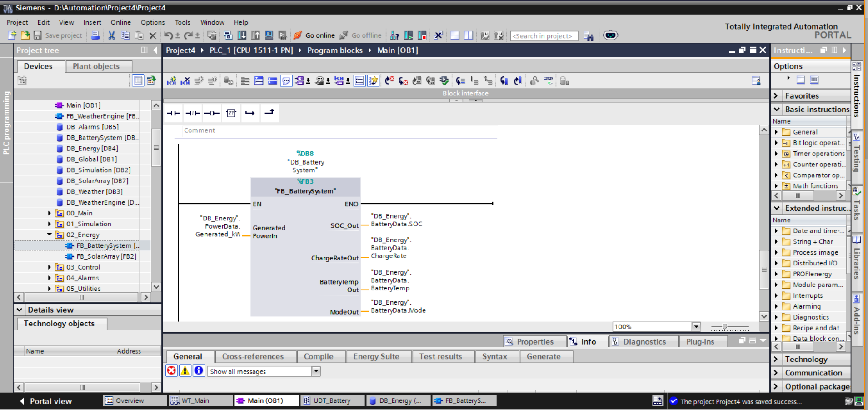
Task: Click PLC_1 [CPU 1511-1 PN] in breadcrumb
Action: (x=251, y=50)
